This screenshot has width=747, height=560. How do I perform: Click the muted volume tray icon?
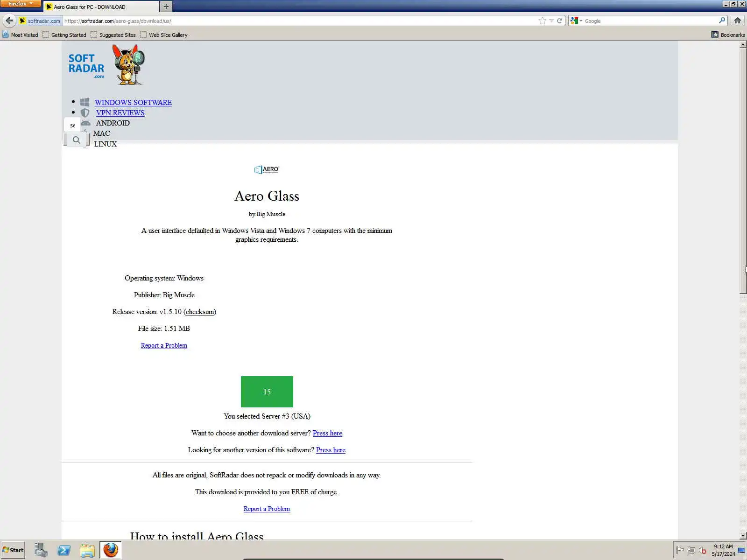(x=703, y=550)
